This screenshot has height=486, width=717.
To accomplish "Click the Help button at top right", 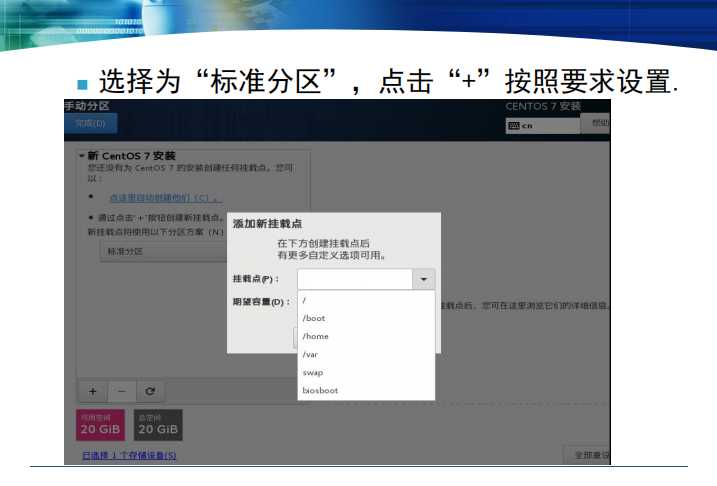I will [x=596, y=123].
